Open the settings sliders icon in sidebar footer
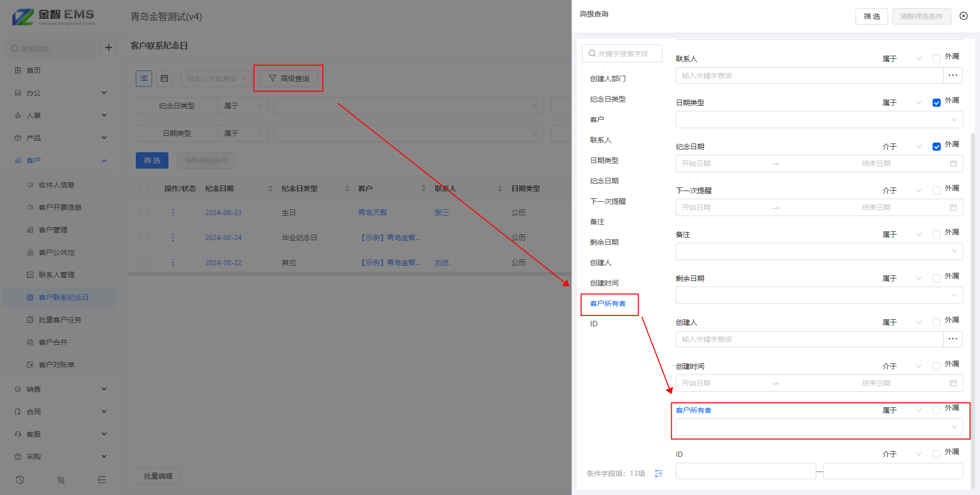The height and width of the screenshot is (495, 980). click(x=61, y=480)
